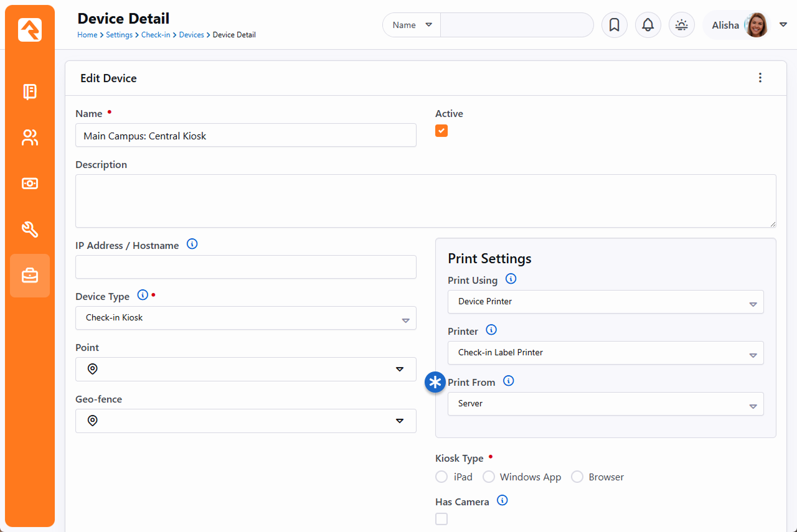Open the Edit Device three-dot menu
Viewport: 797px width, 532px height.
tap(760, 78)
